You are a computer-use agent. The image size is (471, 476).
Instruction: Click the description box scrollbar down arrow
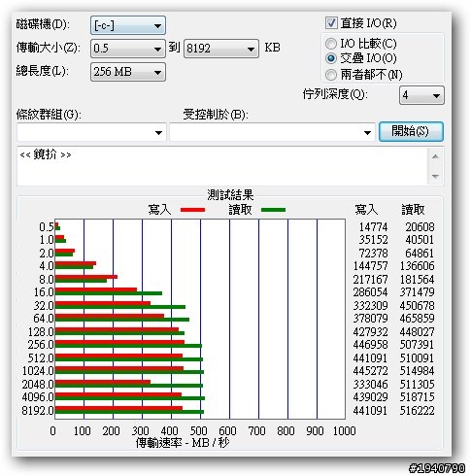[435, 177]
